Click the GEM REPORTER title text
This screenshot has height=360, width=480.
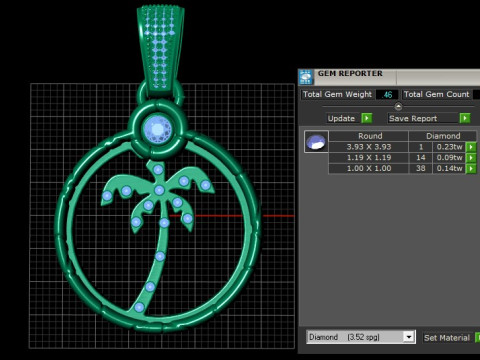tap(350, 73)
